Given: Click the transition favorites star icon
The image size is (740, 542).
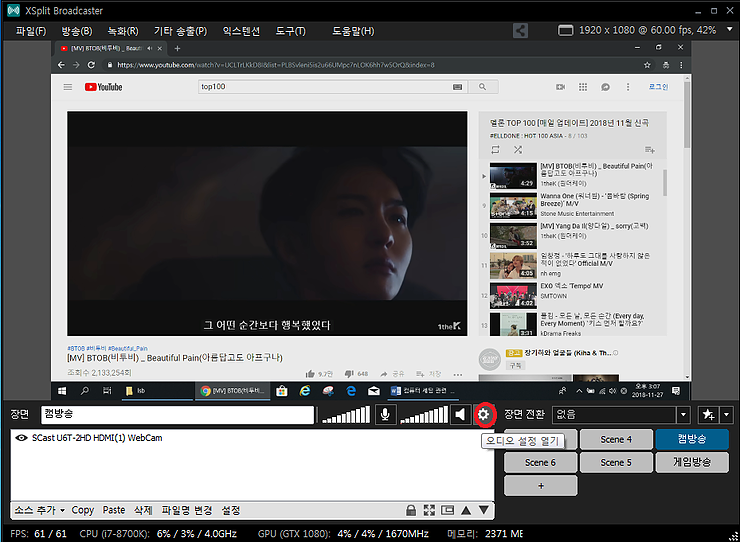Looking at the screenshot, I should pyautogui.click(x=708, y=415).
